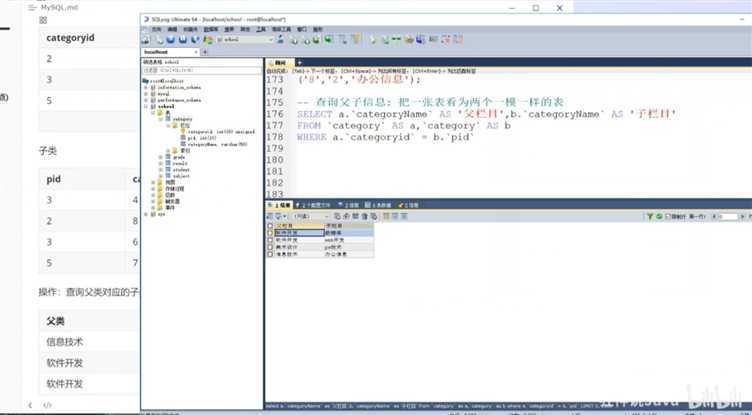
Task: Check the row containing 数据库 in results
Action: pyautogui.click(x=270, y=233)
